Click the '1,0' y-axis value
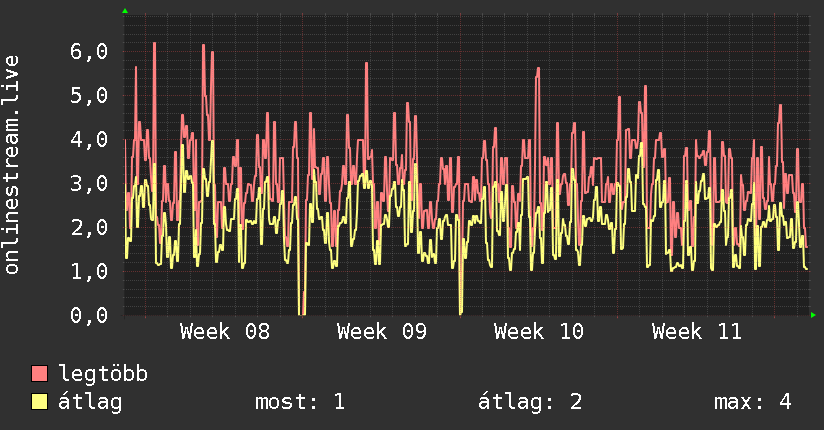 (x=89, y=272)
